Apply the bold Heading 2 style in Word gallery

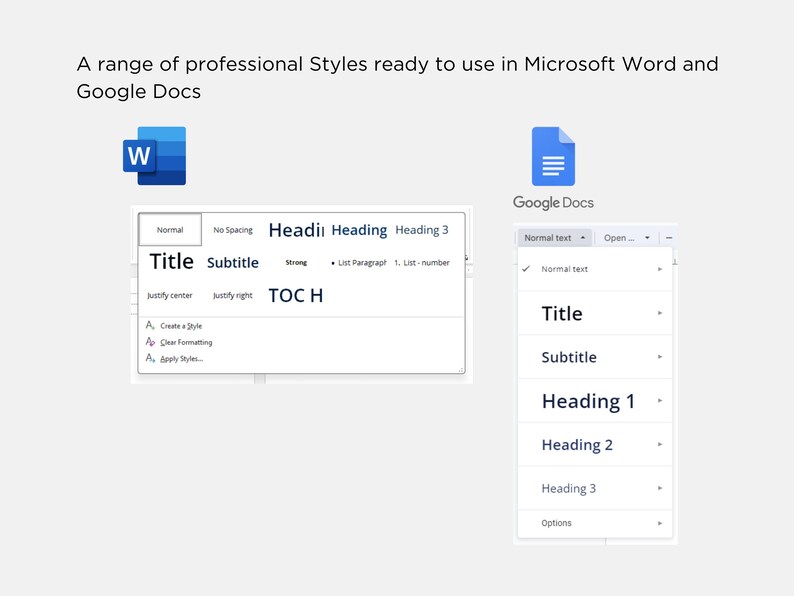click(x=359, y=230)
